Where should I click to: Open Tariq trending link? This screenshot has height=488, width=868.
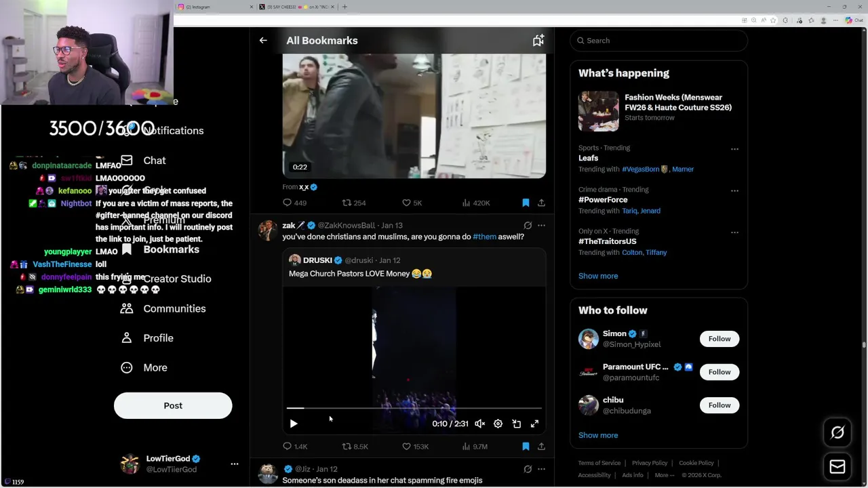[x=631, y=211]
